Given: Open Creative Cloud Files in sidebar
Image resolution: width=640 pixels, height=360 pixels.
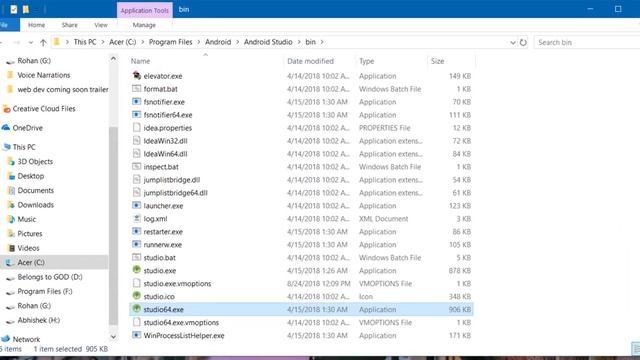Looking at the screenshot, I should pos(44,109).
